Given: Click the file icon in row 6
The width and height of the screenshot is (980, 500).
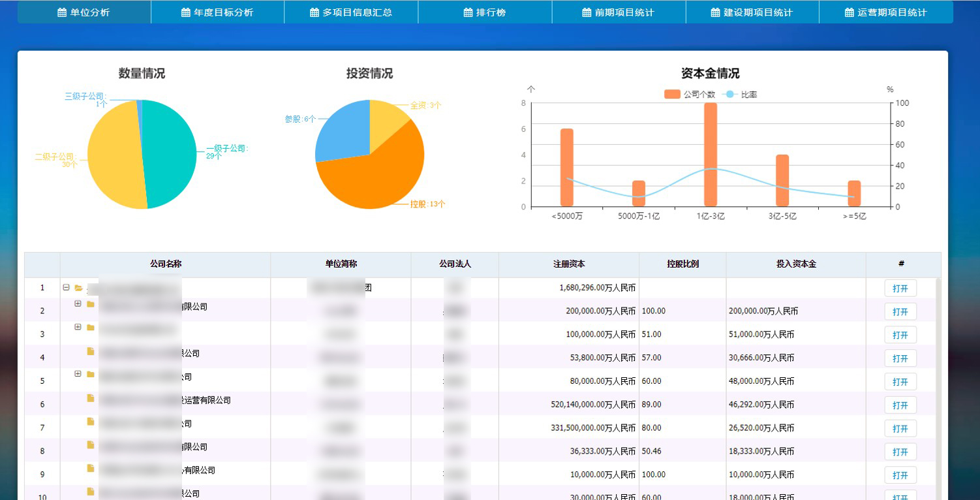Looking at the screenshot, I should click(x=91, y=398).
